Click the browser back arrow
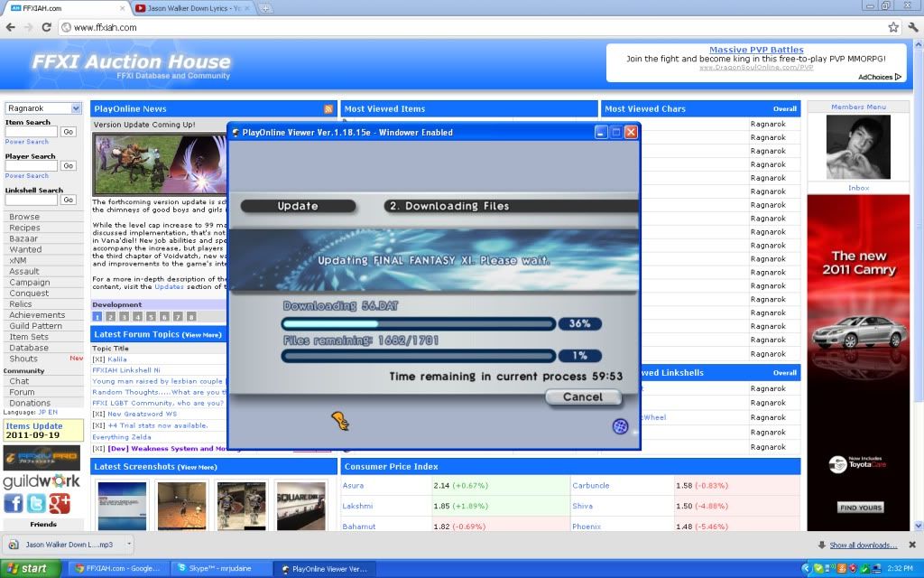Viewport: 924px width, 578px height. click(10, 27)
